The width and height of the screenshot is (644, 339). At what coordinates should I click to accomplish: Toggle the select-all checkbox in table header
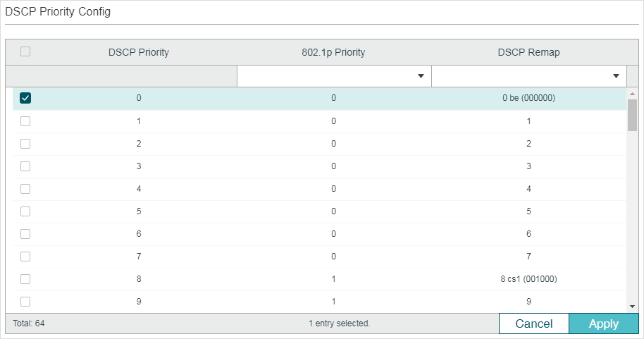pos(25,51)
